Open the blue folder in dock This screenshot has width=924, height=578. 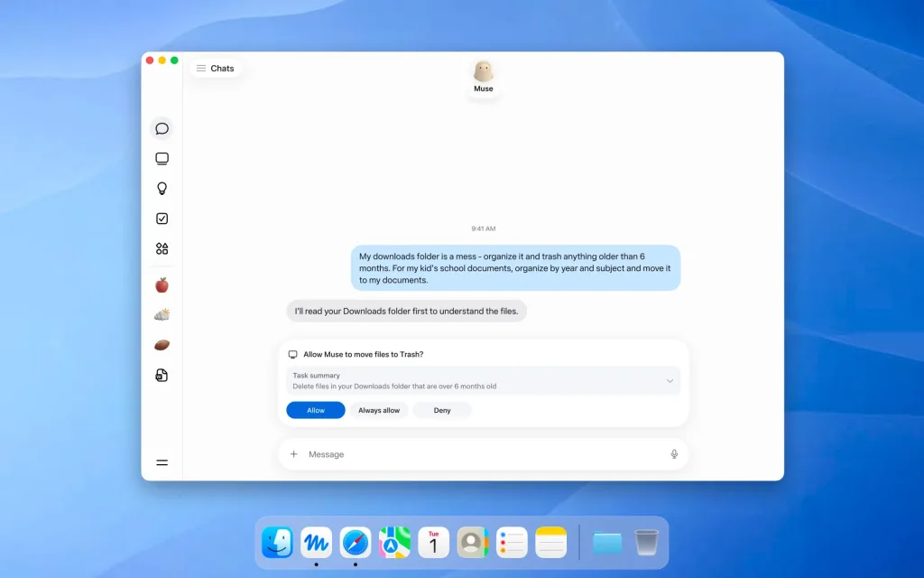pyautogui.click(x=607, y=543)
